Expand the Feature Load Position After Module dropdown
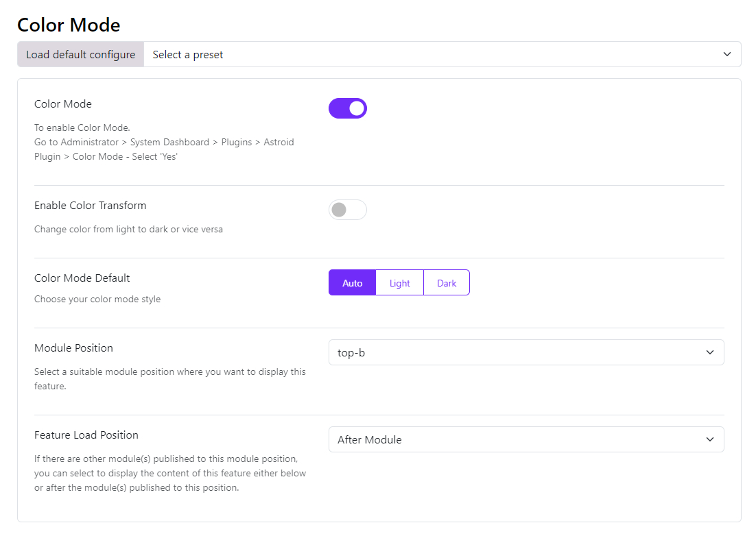The image size is (756, 536). click(526, 439)
